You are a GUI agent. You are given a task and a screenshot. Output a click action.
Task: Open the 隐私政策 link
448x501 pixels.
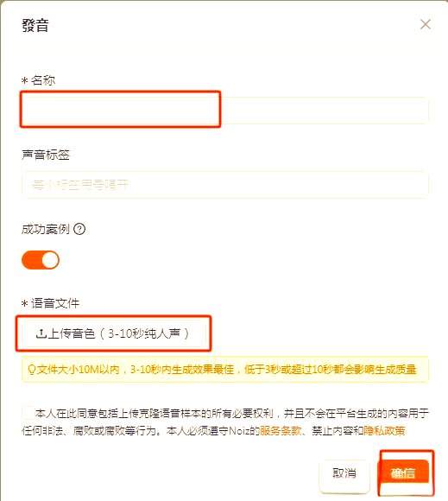pos(384,431)
